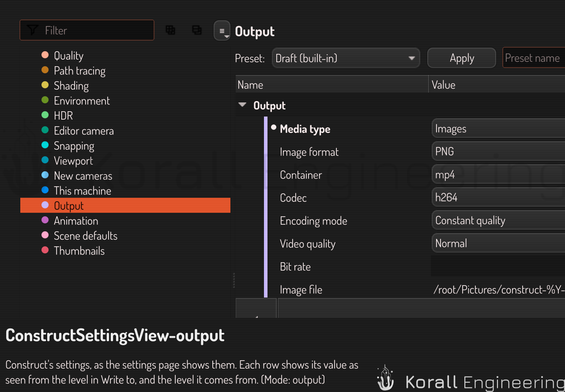This screenshot has height=392, width=565.
Task: Click the Codec row label
Action: 293,198
